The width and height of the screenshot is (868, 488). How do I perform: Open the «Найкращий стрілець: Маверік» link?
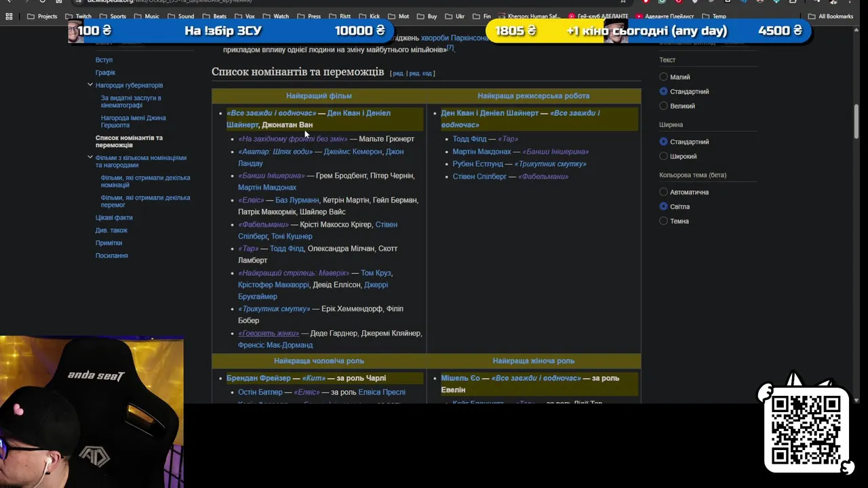coord(294,273)
